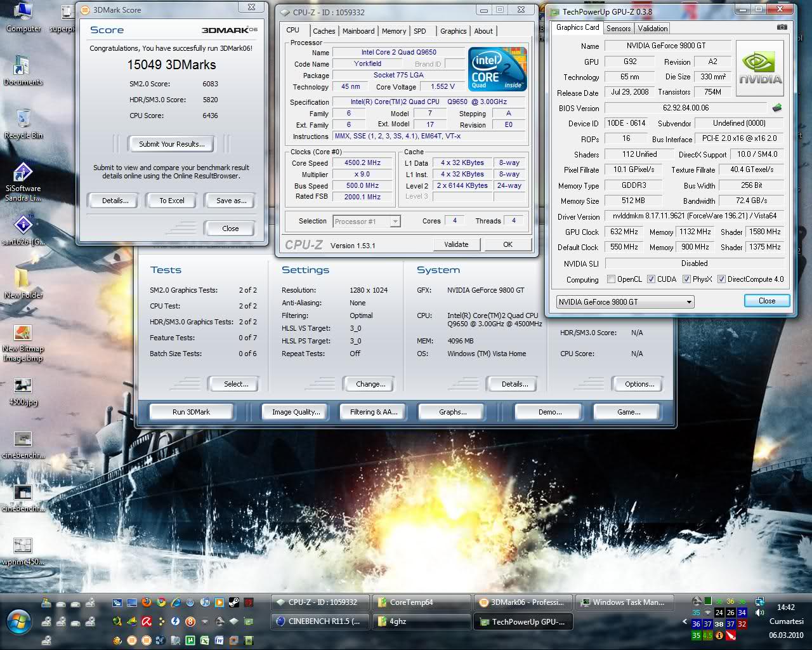The image size is (812, 650).
Task: Switch to CPU-Z Memory tab
Action: [x=394, y=31]
